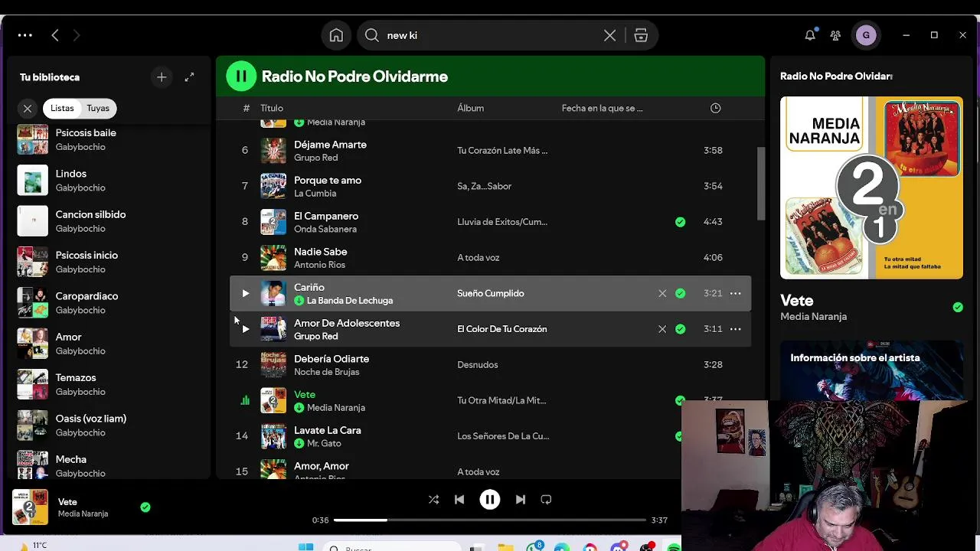Open more options for Cariño
The image size is (980, 551).
point(735,293)
